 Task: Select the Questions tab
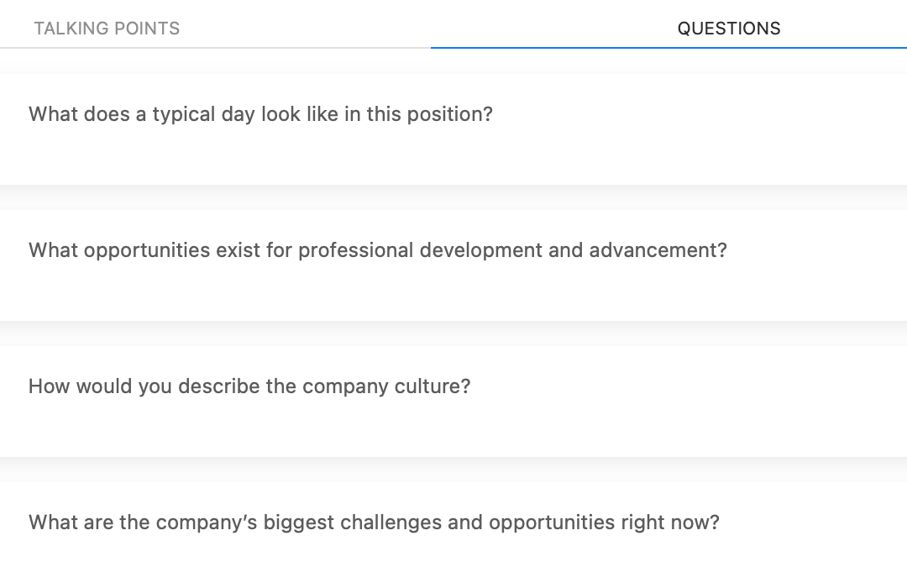tap(728, 28)
